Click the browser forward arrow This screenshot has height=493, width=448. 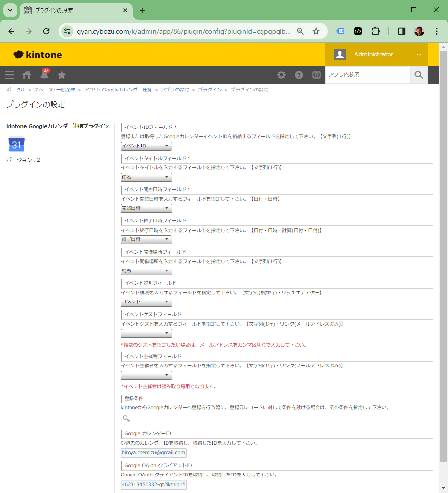click(x=29, y=31)
